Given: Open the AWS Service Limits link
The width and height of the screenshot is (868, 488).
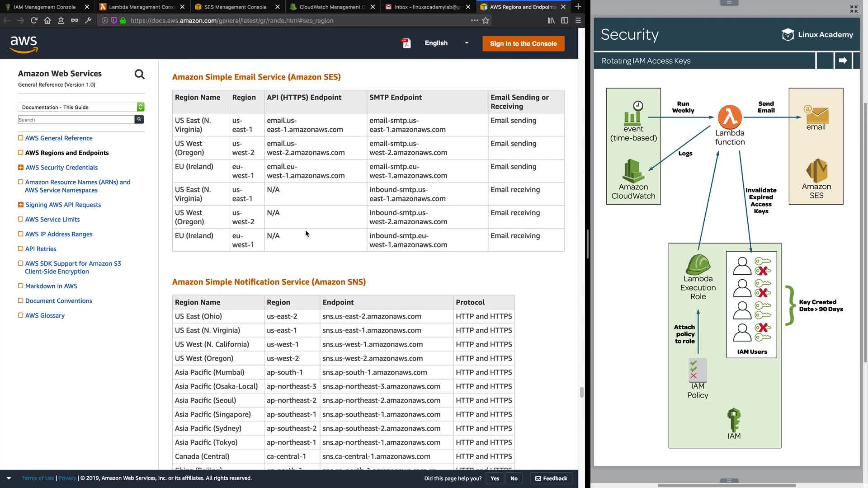Looking at the screenshot, I should (x=52, y=220).
